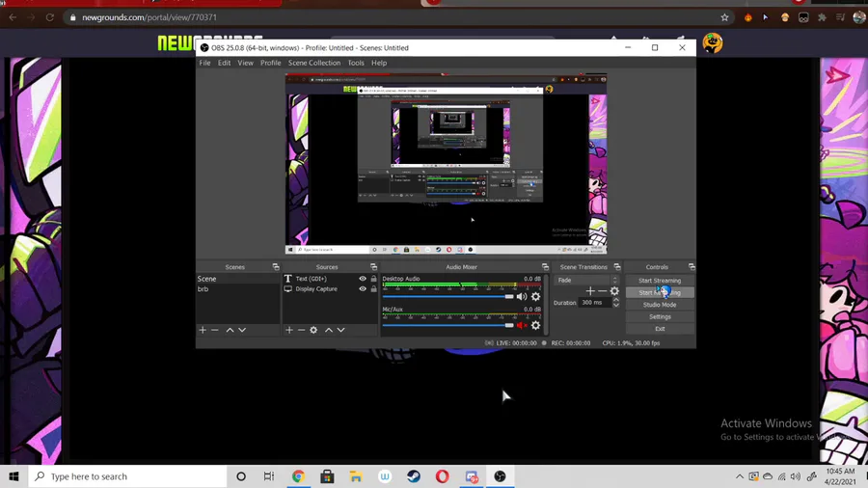
Task: Open Steam from the taskbar
Action: pos(414,476)
